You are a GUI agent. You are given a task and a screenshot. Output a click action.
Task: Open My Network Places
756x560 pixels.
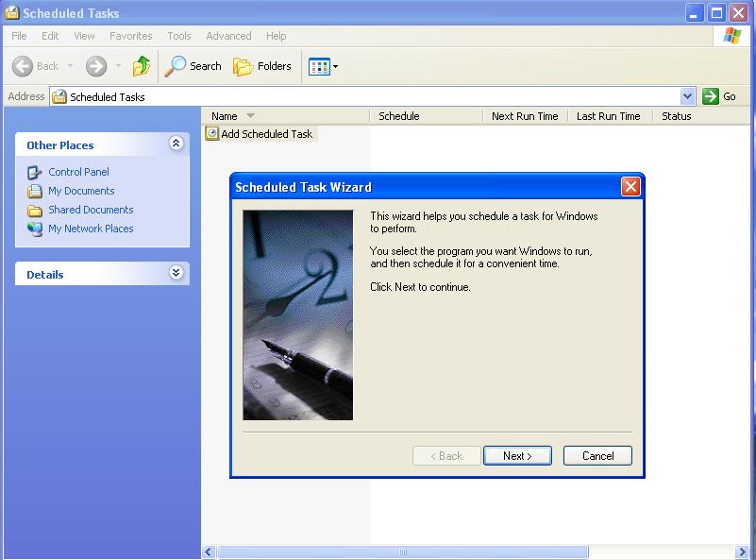coord(91,229)
